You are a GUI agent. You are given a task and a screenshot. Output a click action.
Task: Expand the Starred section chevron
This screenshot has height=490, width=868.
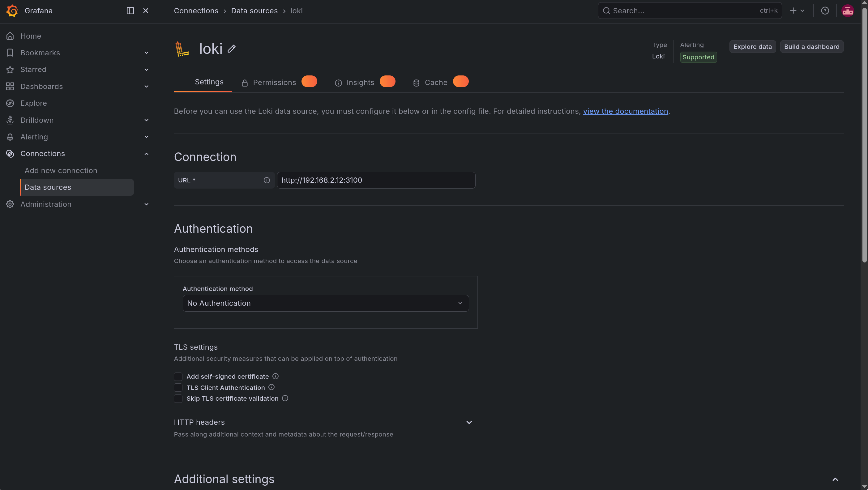[x=146, y=70]
